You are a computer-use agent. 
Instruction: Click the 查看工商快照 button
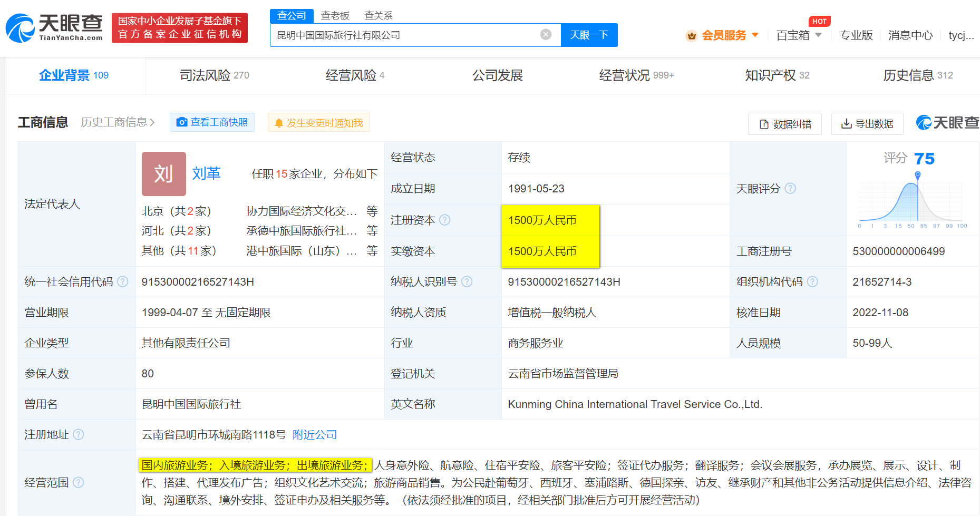212,122
